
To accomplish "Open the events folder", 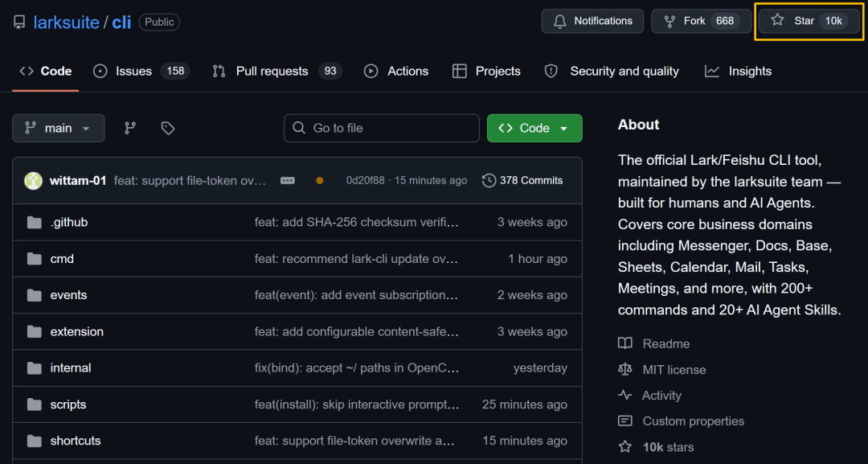I will [68, 295].
